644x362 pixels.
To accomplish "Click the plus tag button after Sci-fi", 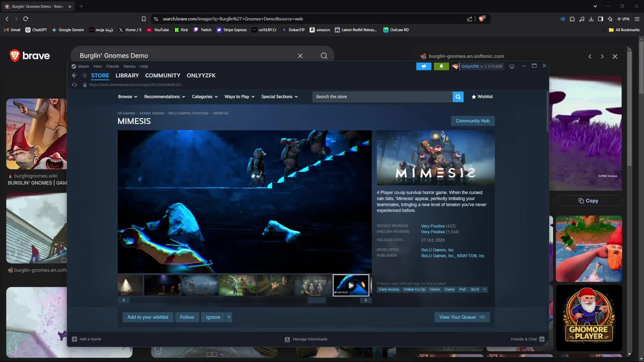I will [485, 290].
